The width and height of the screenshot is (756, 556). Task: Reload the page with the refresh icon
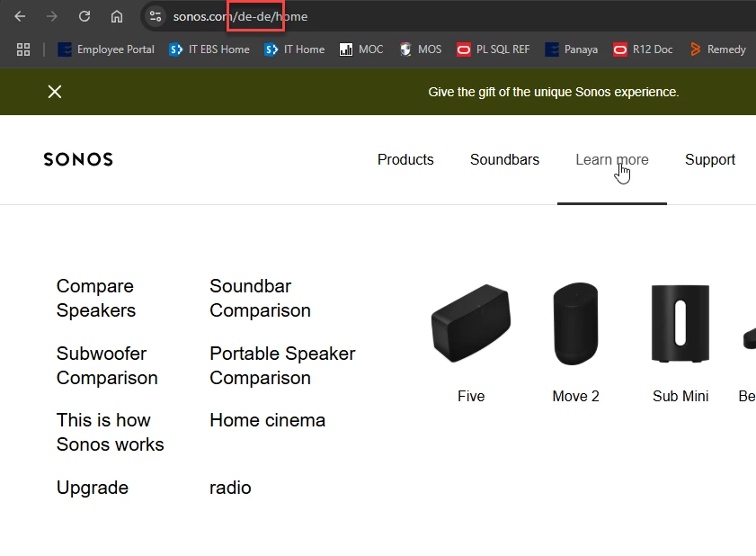pyautogui.click(x=84, y=16)
